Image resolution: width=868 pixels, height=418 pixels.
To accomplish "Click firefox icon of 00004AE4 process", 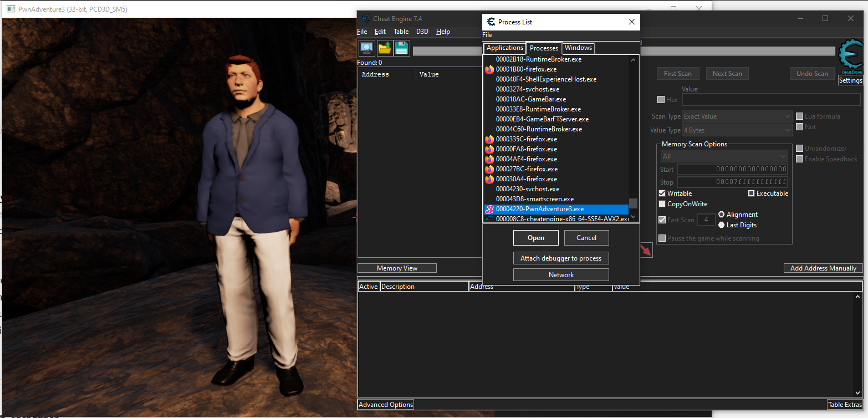I will point(489,159).
